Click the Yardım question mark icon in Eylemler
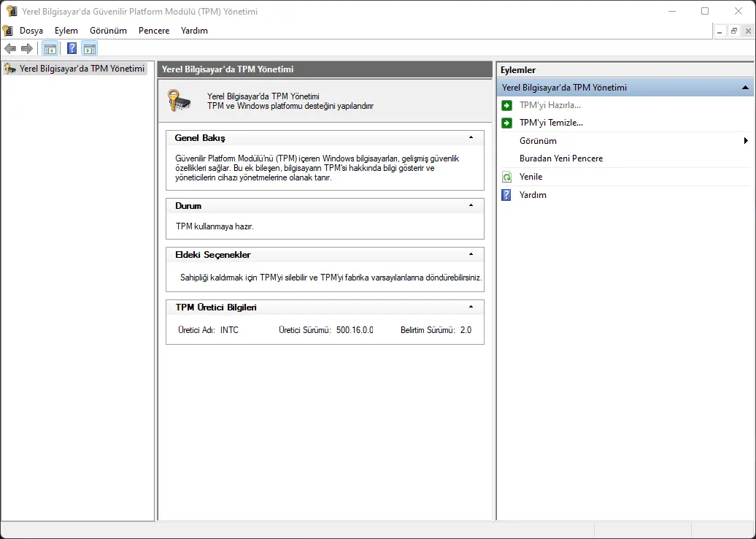Viewport: 756px width, 539px height. 506,195
